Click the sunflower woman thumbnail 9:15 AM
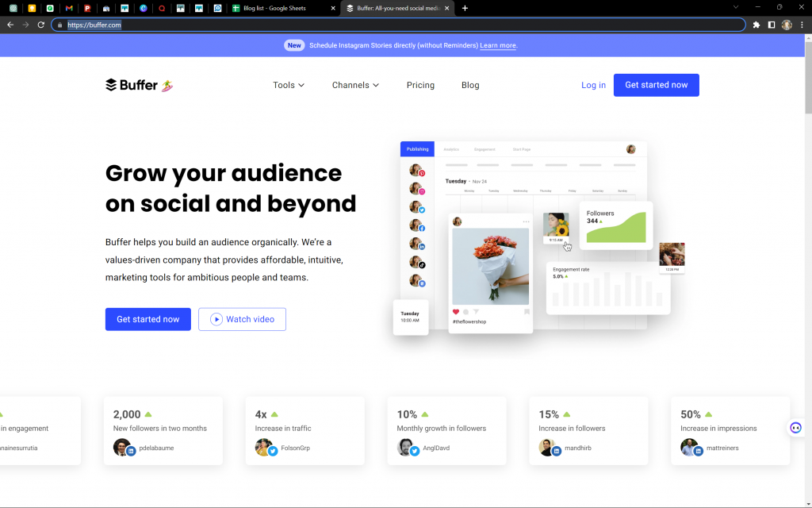 (x=556, y=228)
